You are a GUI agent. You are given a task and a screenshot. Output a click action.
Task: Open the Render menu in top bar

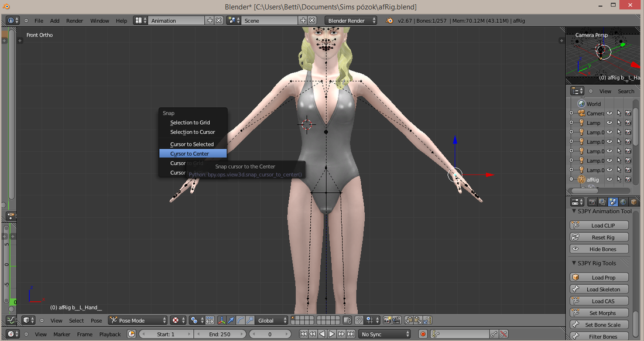[74, 21]
